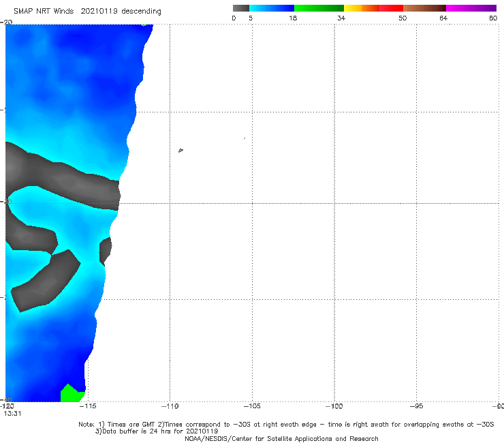Click the NOAA/NESDIS credit line
Image resolution: width=504 pixels, height=443 pixels.
point(281,438)
